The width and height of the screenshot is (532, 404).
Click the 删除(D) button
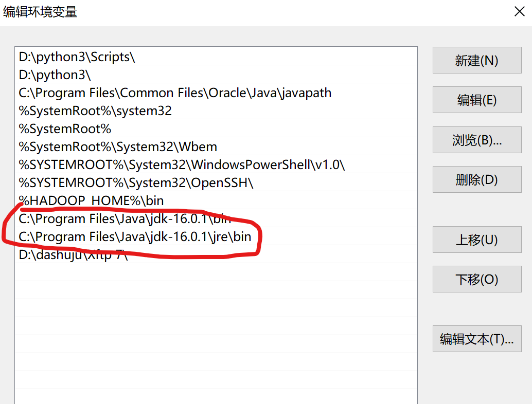coord(476,179)
